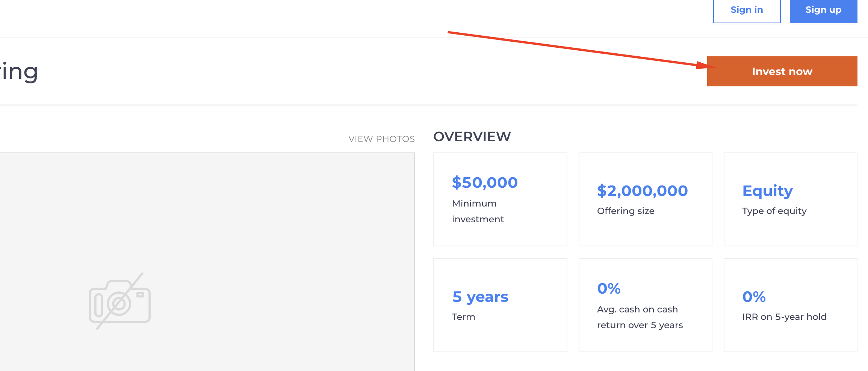
Task: Click the $2,000,000 offering value
Action: point(642,191)
